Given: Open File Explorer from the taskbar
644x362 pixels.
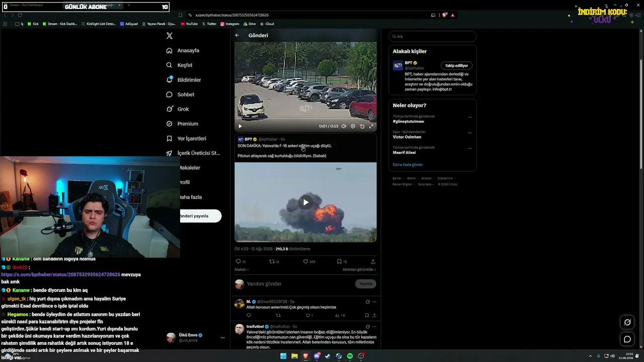Looking at the screenshot, I should pos(294,356).
